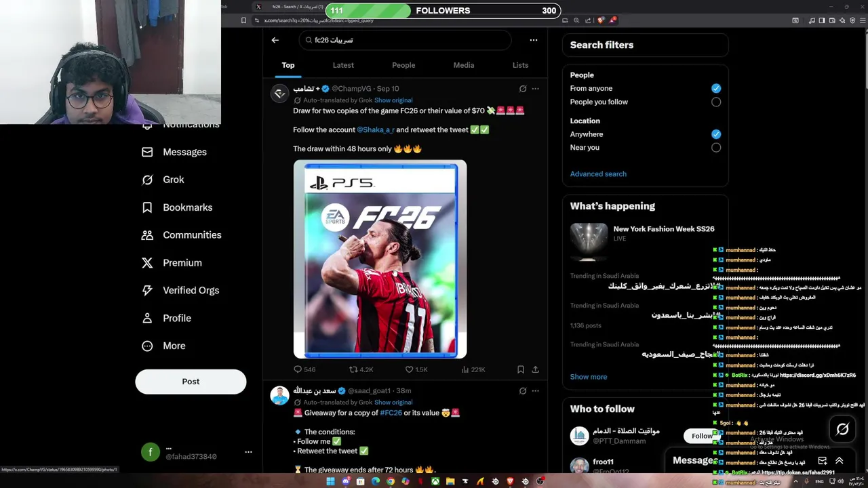Viewport: 868px width, 488px height.
Task: Open more options on saad_goat1 tweet
Action: click(535, 391)
